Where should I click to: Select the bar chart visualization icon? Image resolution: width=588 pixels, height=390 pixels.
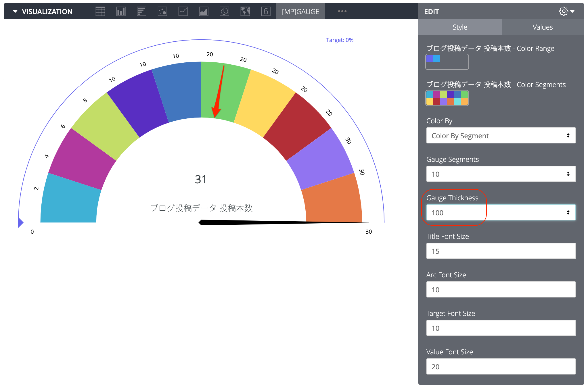[121, 11]
